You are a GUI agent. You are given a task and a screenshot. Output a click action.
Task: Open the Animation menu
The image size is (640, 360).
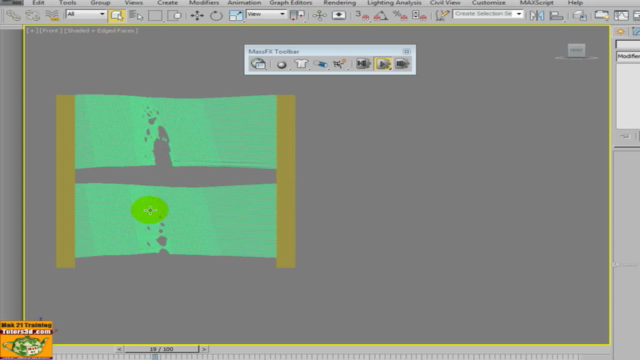[x=244, y=2]
